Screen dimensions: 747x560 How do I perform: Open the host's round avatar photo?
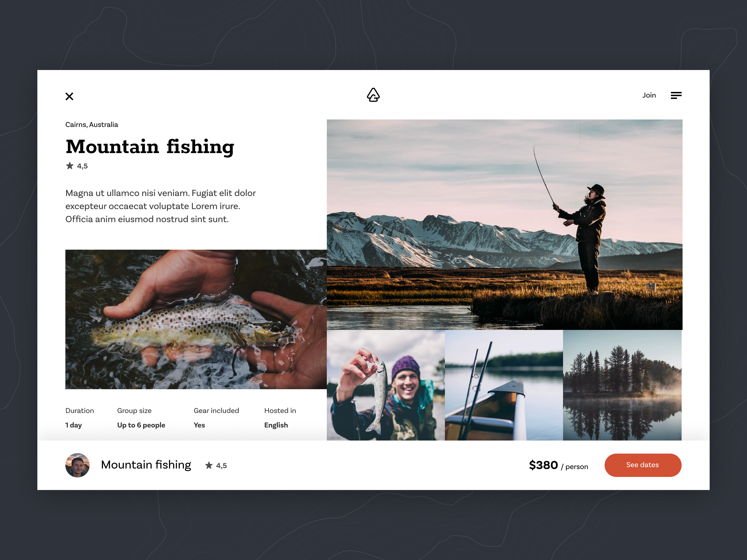(x=77, y=465)
